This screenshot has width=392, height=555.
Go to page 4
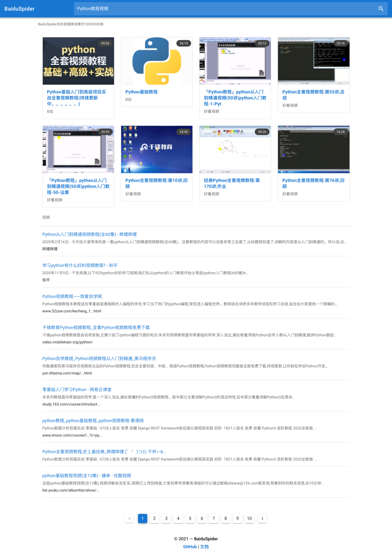178,518
